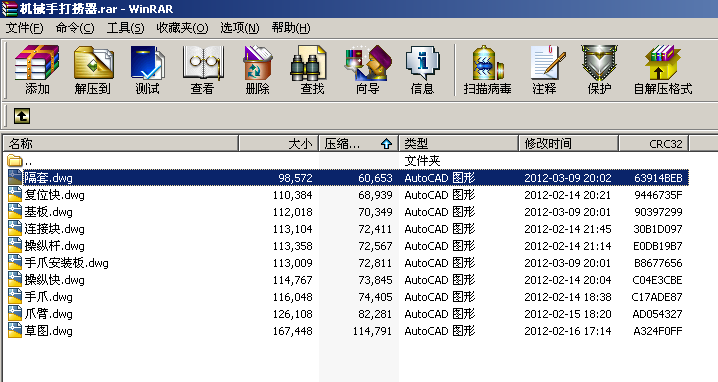
Task: Select file name 手爪.dwg
Action: (x=48, y=296)
